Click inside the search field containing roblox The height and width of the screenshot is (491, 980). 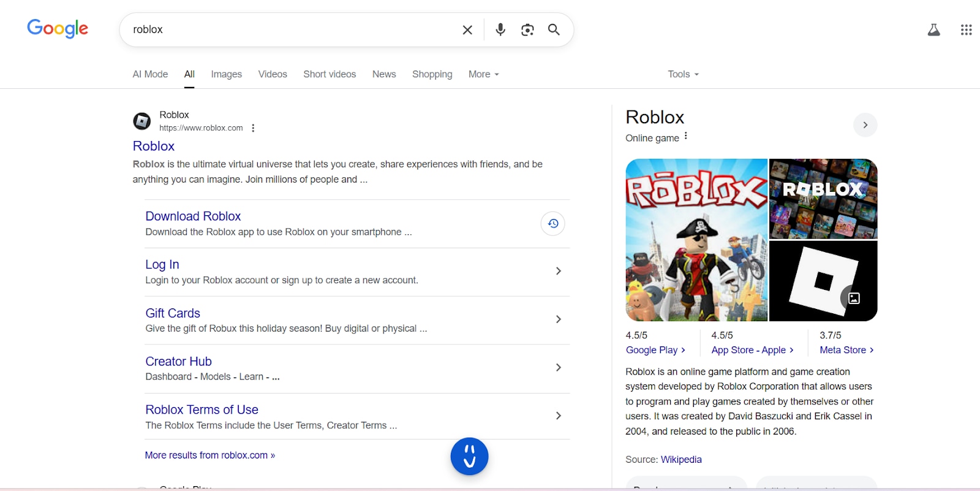tap(291, 29)
